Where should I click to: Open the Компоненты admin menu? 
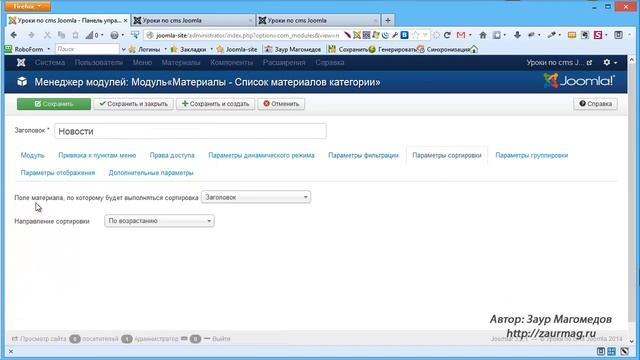pyautogui.click(x=231, y=62)
